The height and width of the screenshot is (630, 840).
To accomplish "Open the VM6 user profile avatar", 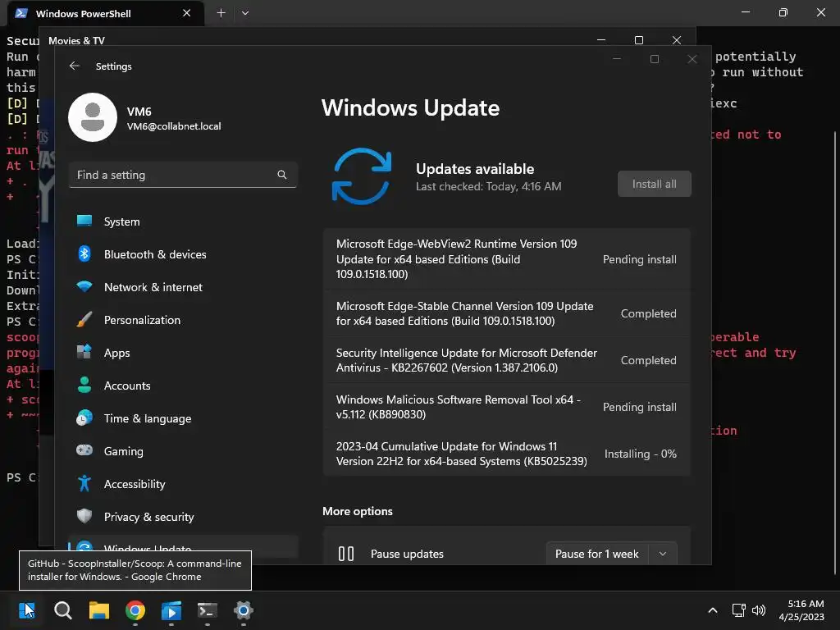I will [93, 117].
